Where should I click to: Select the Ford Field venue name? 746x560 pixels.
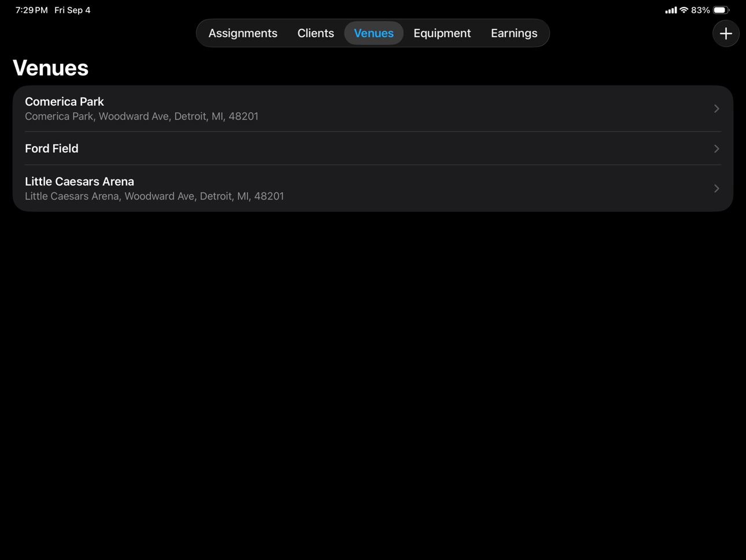(x=51, y=148)
